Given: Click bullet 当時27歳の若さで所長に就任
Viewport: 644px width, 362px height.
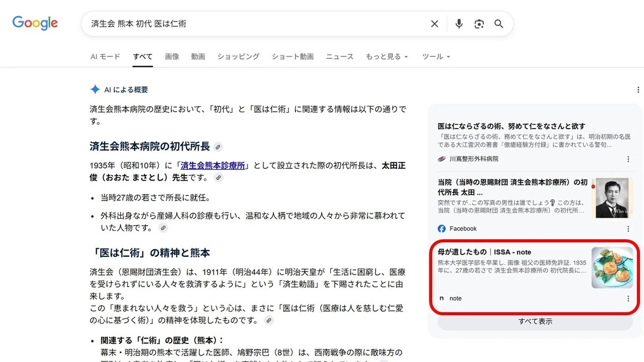Looking at the screenshot, I should point(155,197).
